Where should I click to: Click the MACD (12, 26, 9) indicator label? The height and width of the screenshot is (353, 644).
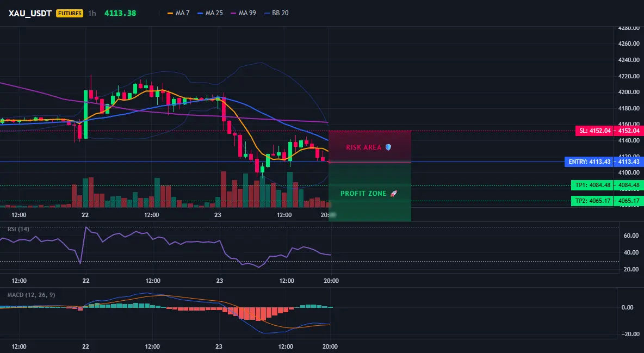coord(31,295)
